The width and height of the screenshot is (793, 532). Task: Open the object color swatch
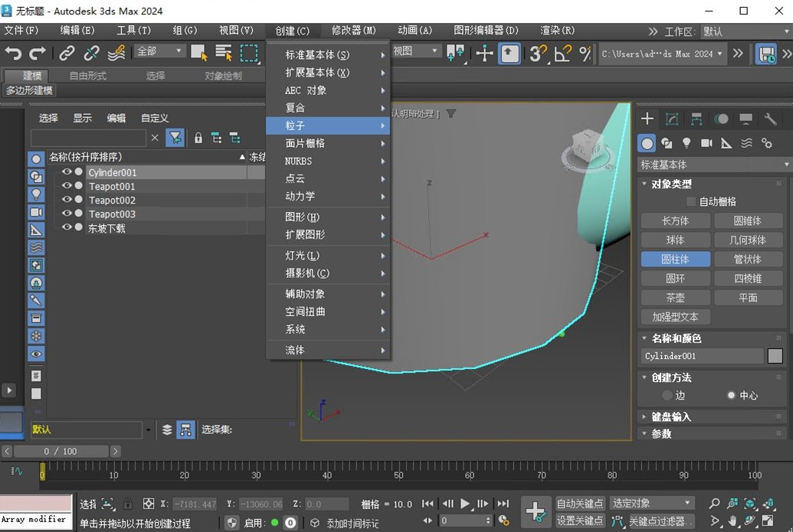click(x=775, y=356)
